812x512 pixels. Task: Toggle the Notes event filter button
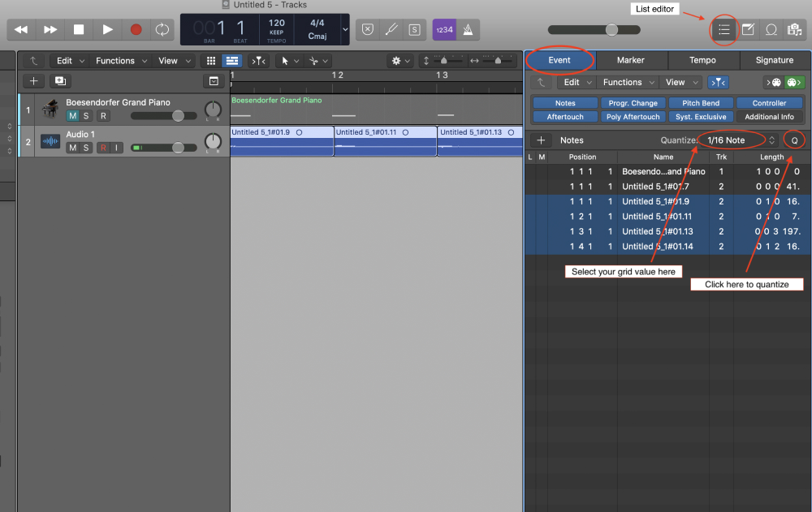tap(565, 103)
